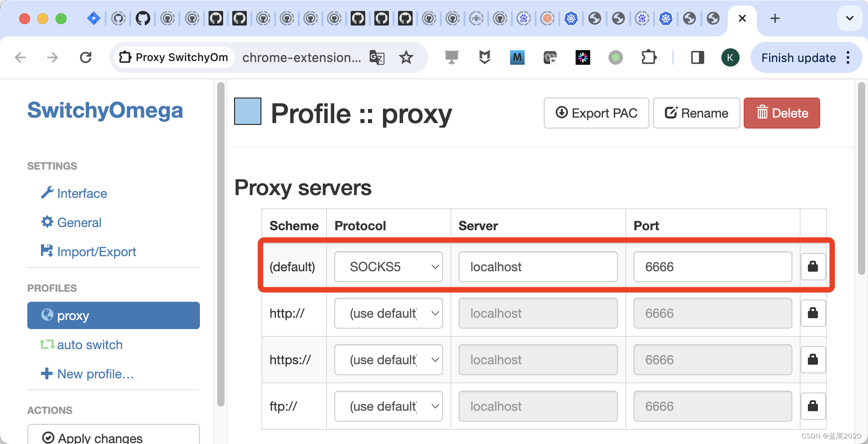Viewport: 868px width, 444px height.
Task: Open the presentation board extension icon
Action: pyautogui.click(x=451, y=57)
